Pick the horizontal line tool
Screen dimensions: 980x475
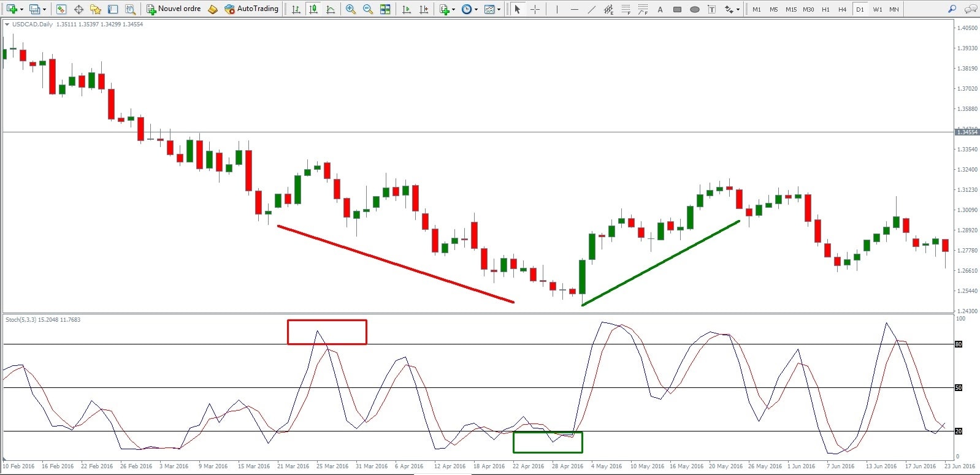pyautogui.click(x=574, y=9)
